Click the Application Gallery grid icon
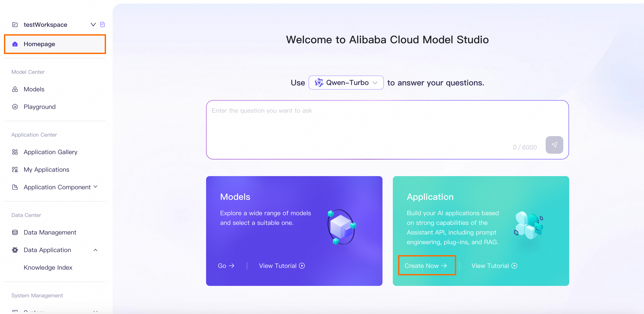Screen dimensions: 644x314 [x=15, y=152]
